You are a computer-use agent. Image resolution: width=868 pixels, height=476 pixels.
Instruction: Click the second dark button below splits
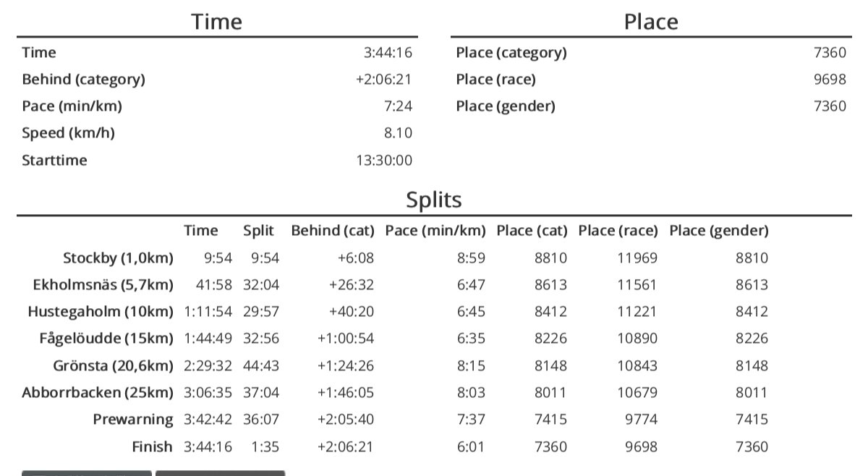pyautogui.click(x=221, y=473)
